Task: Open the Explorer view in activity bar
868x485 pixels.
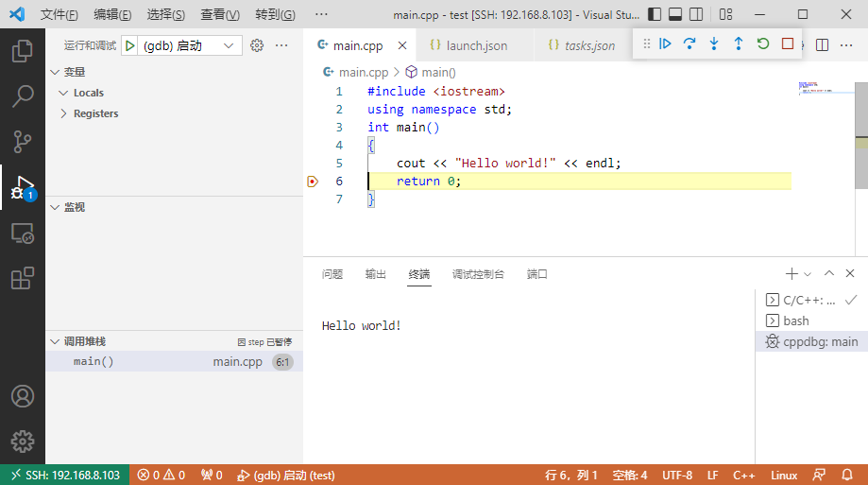Action: (22, 51)
